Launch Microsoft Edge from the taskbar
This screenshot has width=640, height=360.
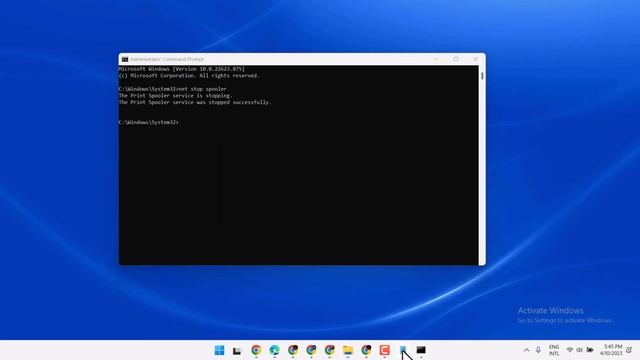pyautogui.click(x=274, y=350)
